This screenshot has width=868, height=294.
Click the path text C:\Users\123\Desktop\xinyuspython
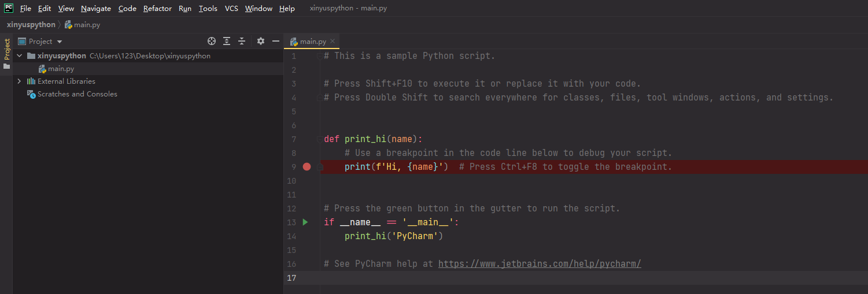click(x=150, y=56)
